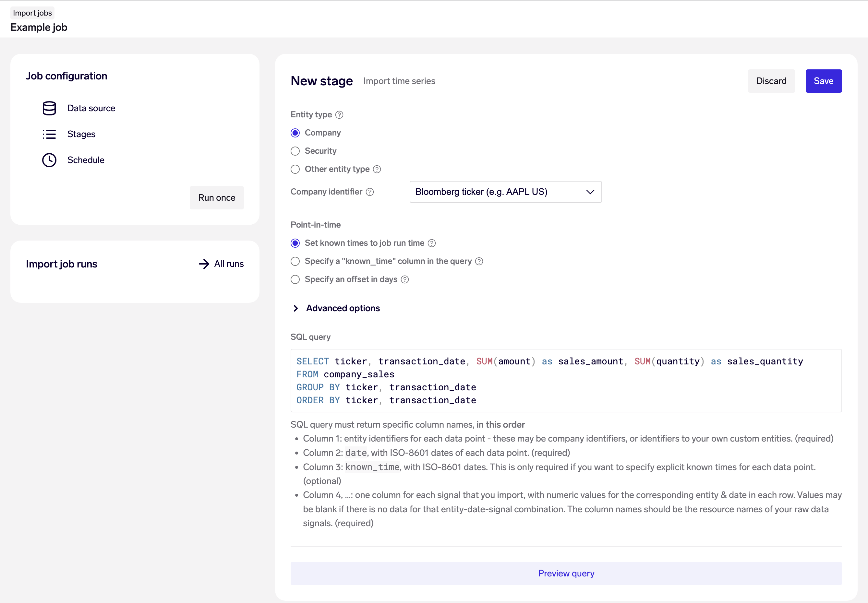Click the SQL query input field
Image resolution: width=868 pixels, height=603 pixels.
point(567,380)
